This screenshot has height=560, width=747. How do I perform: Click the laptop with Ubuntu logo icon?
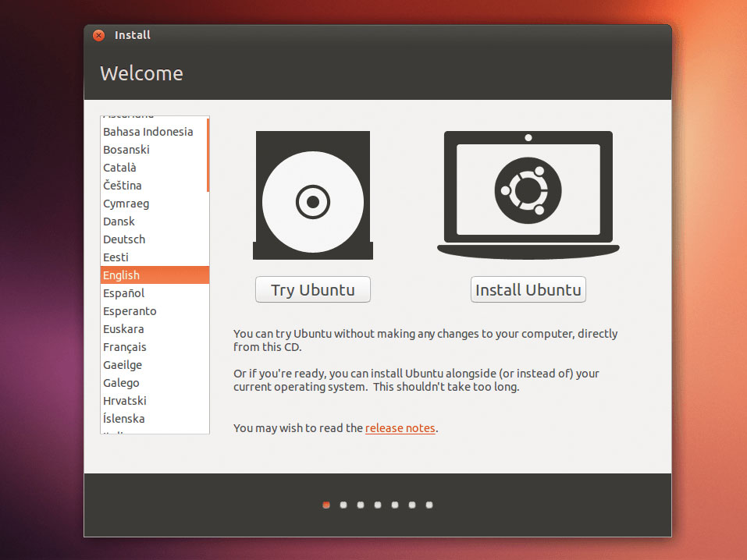(528, 195)
